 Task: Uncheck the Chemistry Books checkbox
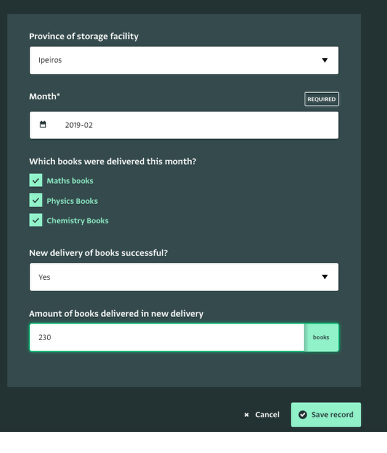click(x=36, y=220)
